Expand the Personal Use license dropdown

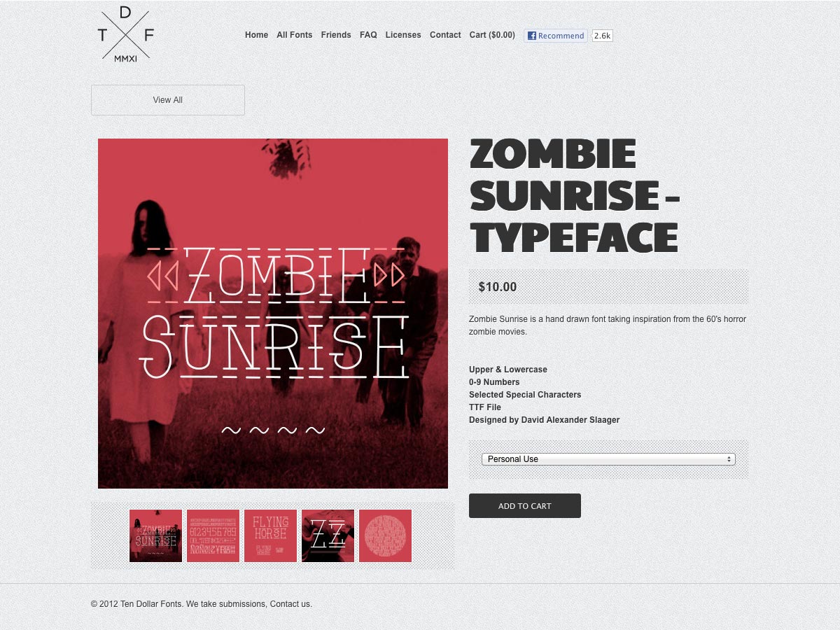coord(608,459)
